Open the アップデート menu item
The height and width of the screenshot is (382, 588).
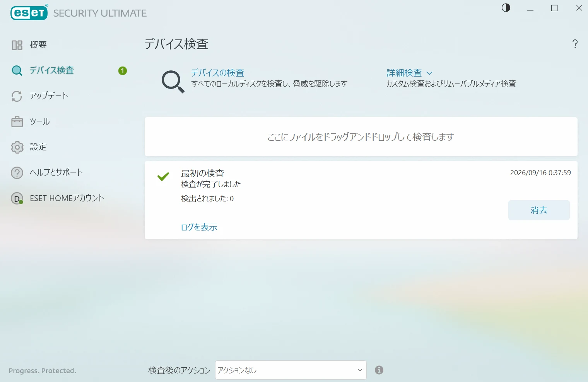click(x=49, y=96)
